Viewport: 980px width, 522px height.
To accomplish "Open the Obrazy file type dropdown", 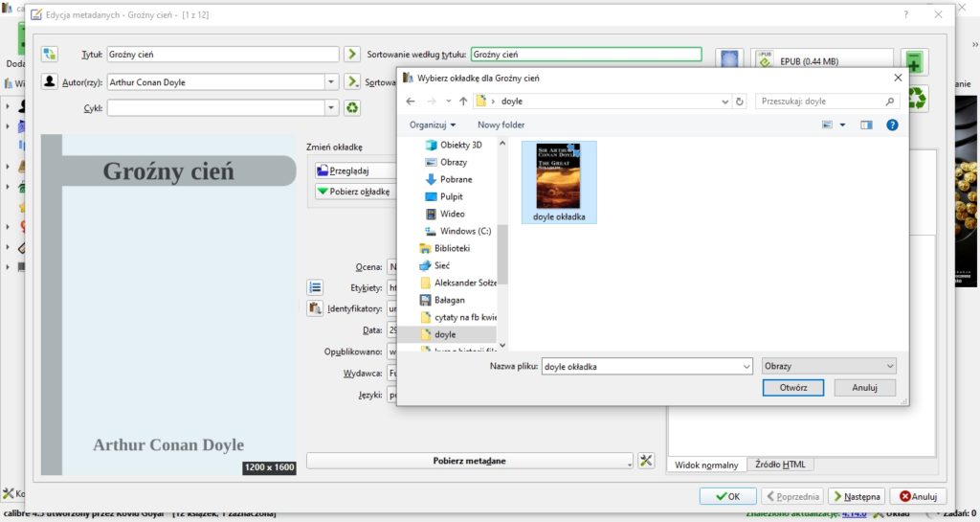I will pos(830,366).
